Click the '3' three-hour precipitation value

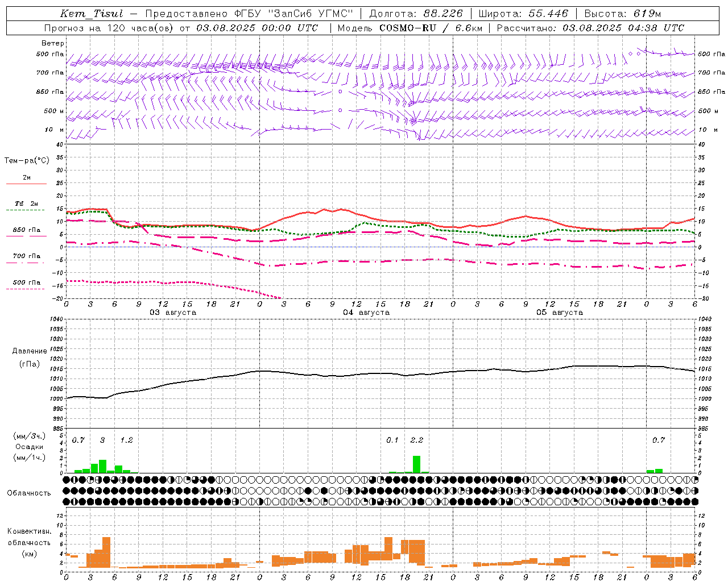tap(102, 440)
